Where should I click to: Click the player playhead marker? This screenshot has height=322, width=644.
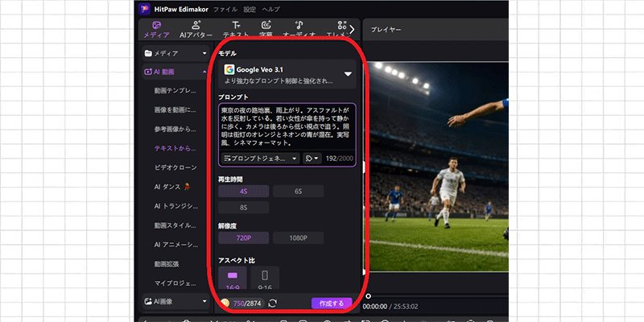[x=369, y=295]
